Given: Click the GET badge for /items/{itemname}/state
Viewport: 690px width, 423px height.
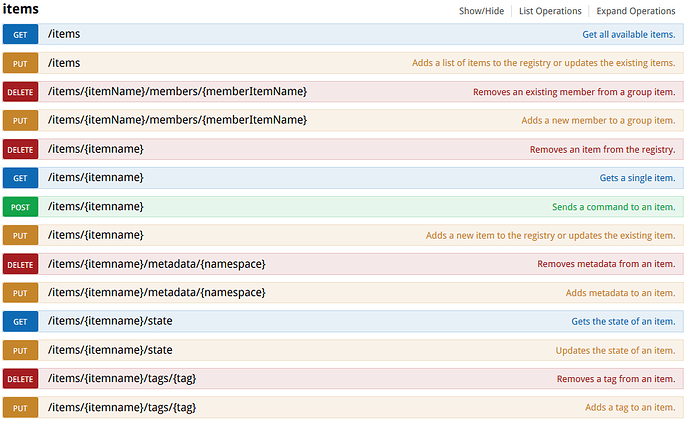Looking at the screenshot, I should pos(20,322).
